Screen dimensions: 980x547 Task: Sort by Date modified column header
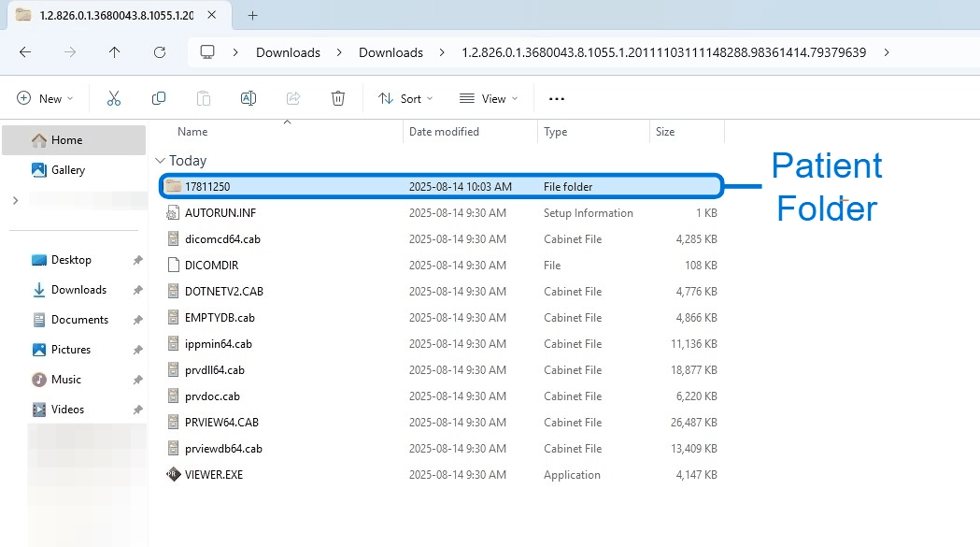click(444, 132)
